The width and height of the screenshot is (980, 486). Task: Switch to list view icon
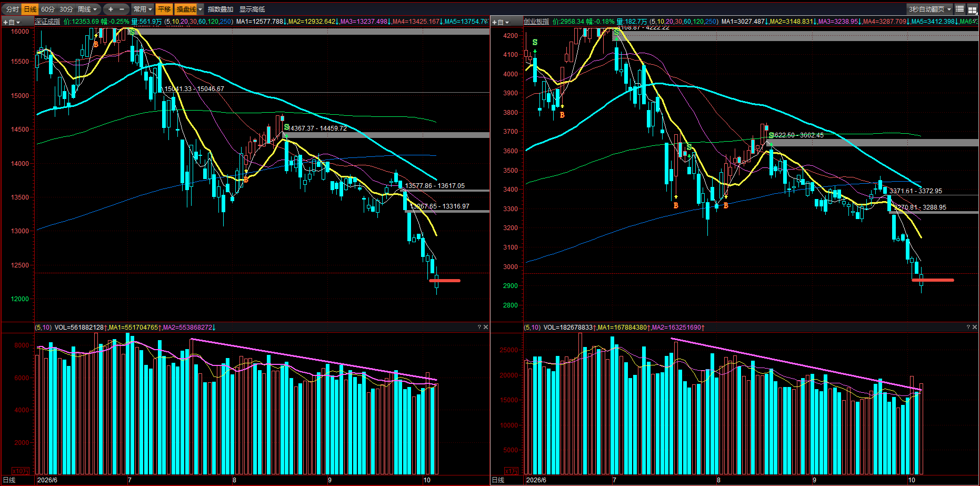pos(960,9)
